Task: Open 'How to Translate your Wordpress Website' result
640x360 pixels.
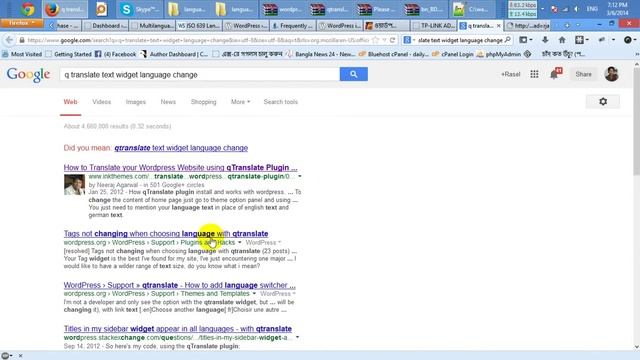Action: pyautogui.click(x=180, y=167)
